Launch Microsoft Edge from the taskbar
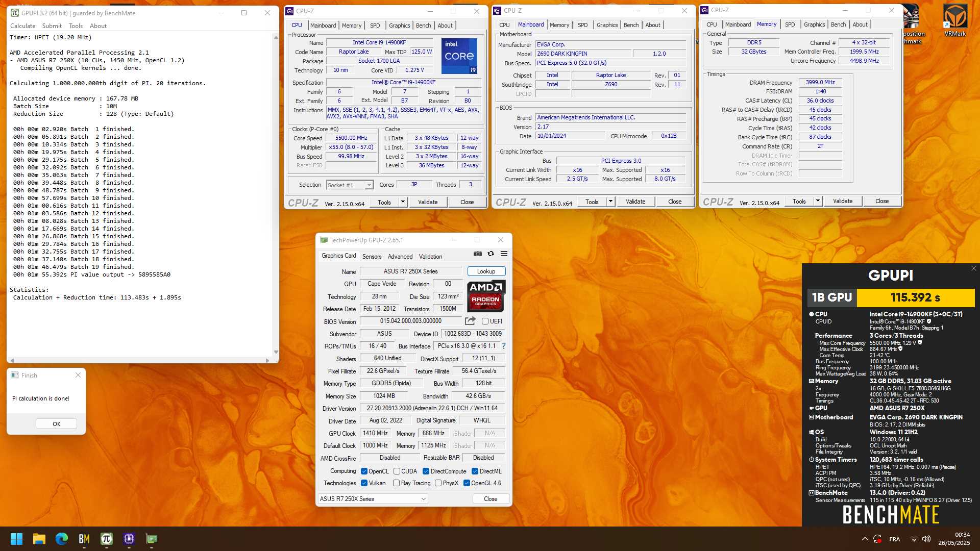This screenshot has height=551, width=980. coord(62,539)
